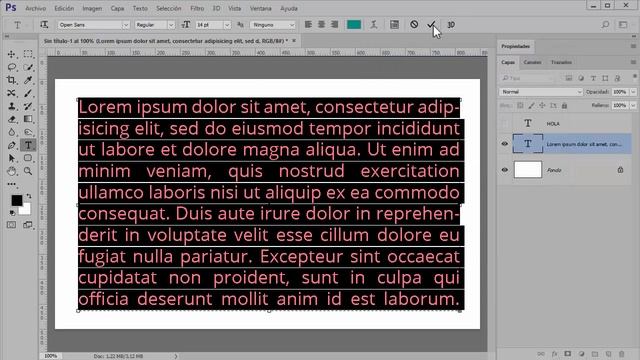Select the Quick Selection tool

pyautogui.click(x=28, y=67)
